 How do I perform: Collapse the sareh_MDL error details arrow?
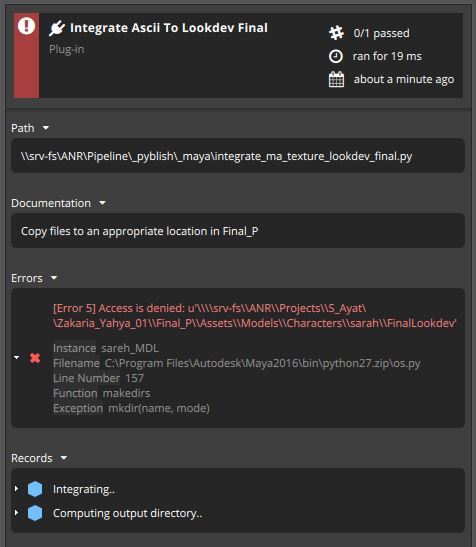[16, 358]
